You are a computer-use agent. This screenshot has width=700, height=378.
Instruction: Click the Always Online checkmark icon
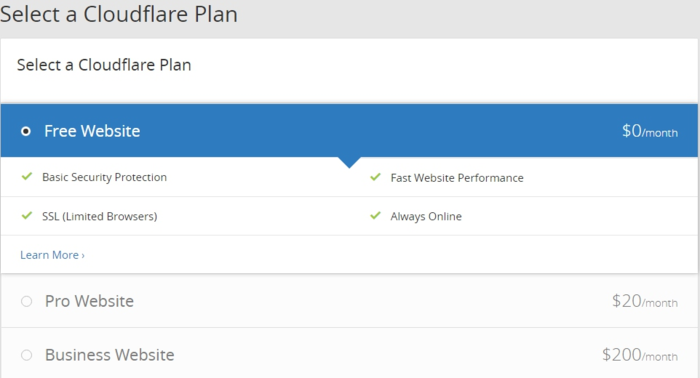pyautogui.click(x=375, y=216)
